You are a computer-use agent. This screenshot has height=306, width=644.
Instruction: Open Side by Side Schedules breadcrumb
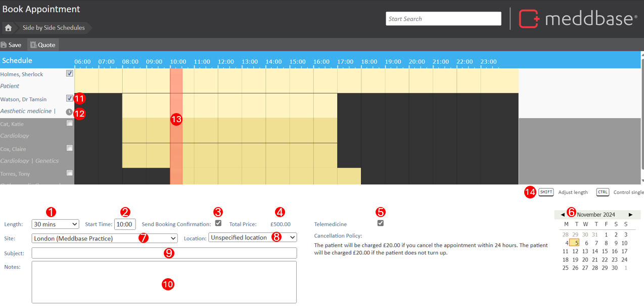pos(54,28)
